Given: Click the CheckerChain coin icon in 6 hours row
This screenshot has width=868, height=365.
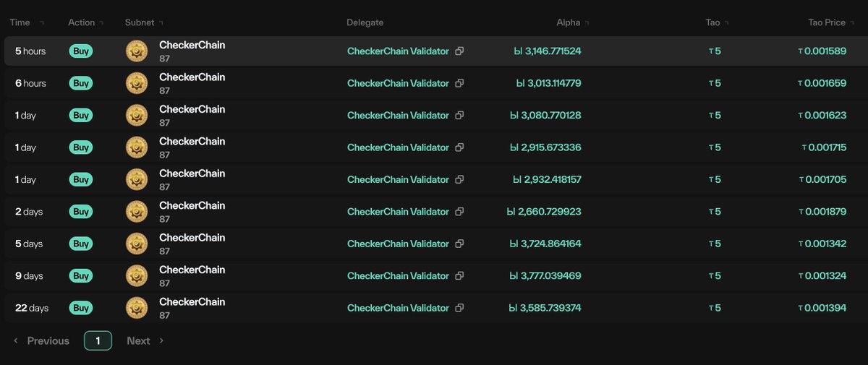Looking at the screenshot, I should click(137, 83).
